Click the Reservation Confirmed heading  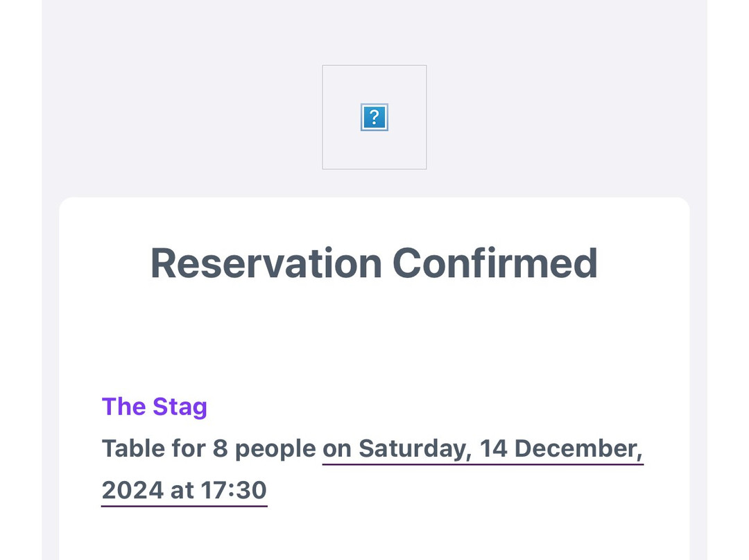point(374,263)
